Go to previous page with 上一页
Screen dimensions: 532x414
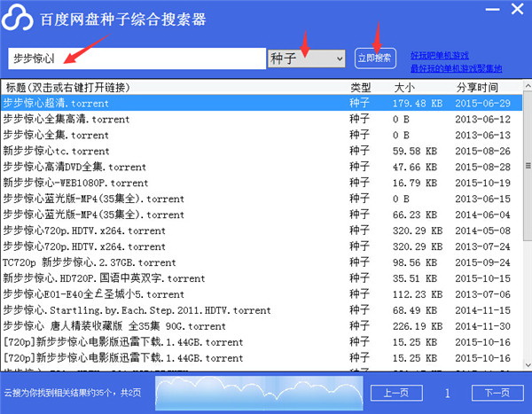coord(396,393)
